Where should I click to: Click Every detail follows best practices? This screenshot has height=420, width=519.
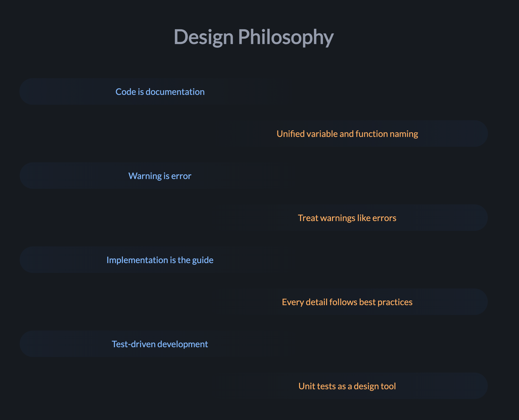347,302
